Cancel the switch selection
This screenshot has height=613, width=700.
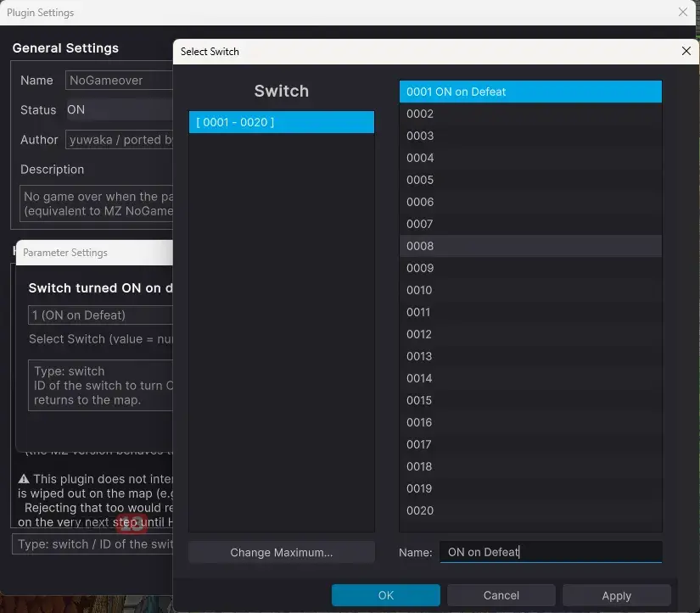[501, 595]
